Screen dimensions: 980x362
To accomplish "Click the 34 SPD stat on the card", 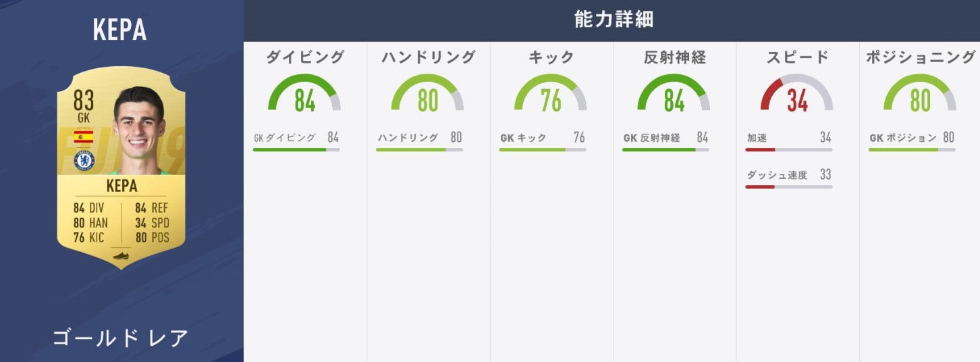I will tap(152, 223).
